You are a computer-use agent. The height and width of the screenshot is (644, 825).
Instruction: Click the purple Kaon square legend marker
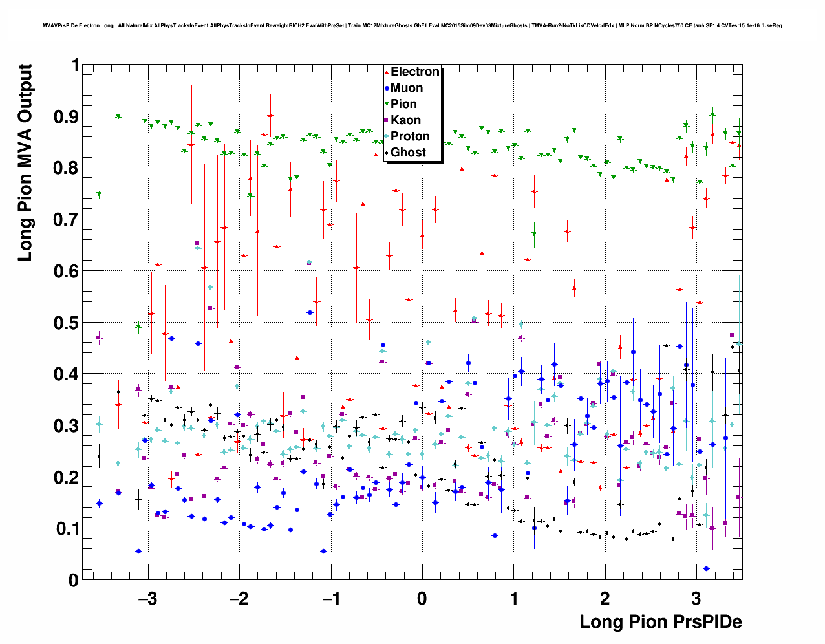tap(387, 120)
